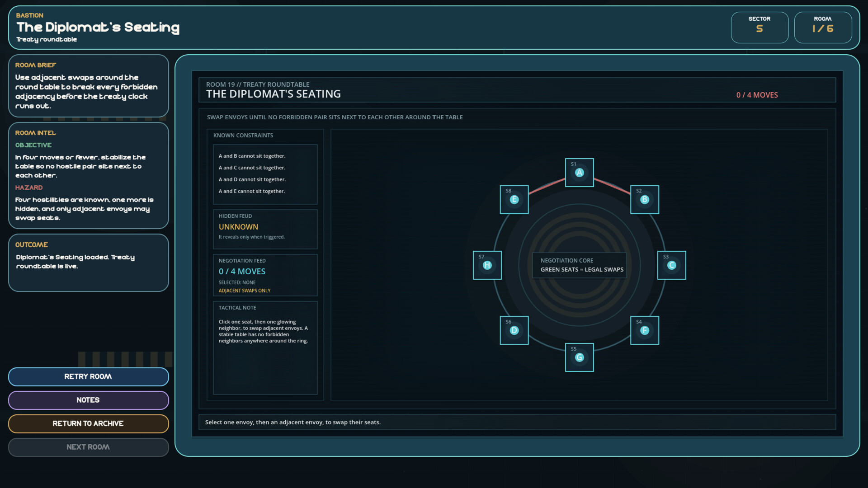Click the Hidden Feud Unknown panel

[265, 229]
